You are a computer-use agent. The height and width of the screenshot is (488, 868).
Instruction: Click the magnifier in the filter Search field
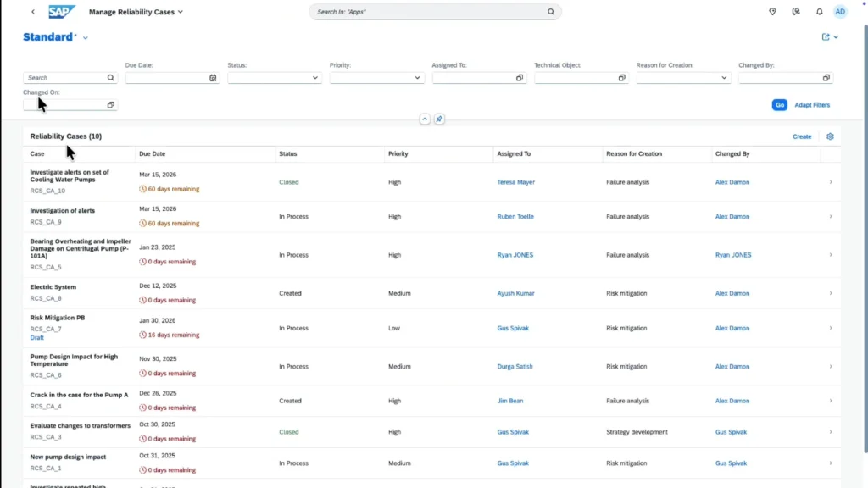pos(111,78)
